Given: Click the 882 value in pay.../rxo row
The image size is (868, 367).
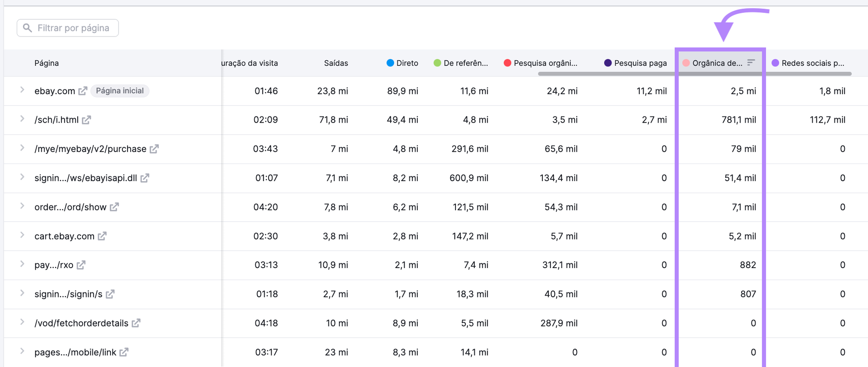Looking at the screenshot, I should (x=748, y=265).
